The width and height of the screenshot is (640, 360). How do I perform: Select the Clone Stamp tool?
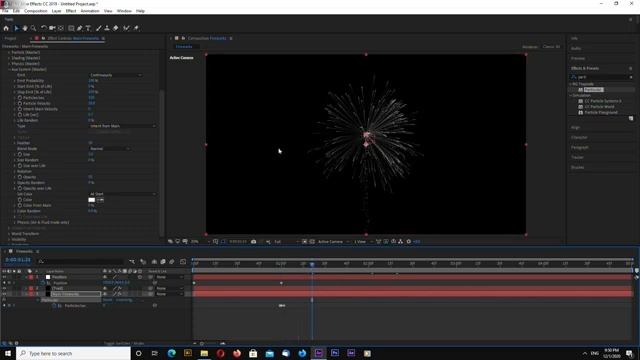pos(107,28)
